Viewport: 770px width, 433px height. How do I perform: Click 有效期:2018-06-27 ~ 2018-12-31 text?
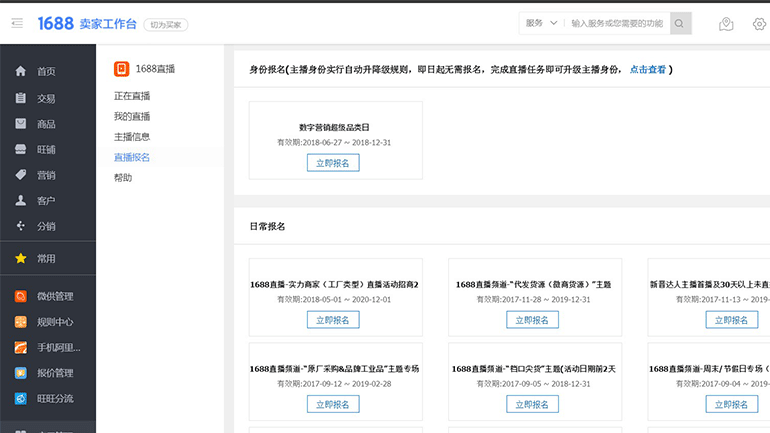pos(334,142)
